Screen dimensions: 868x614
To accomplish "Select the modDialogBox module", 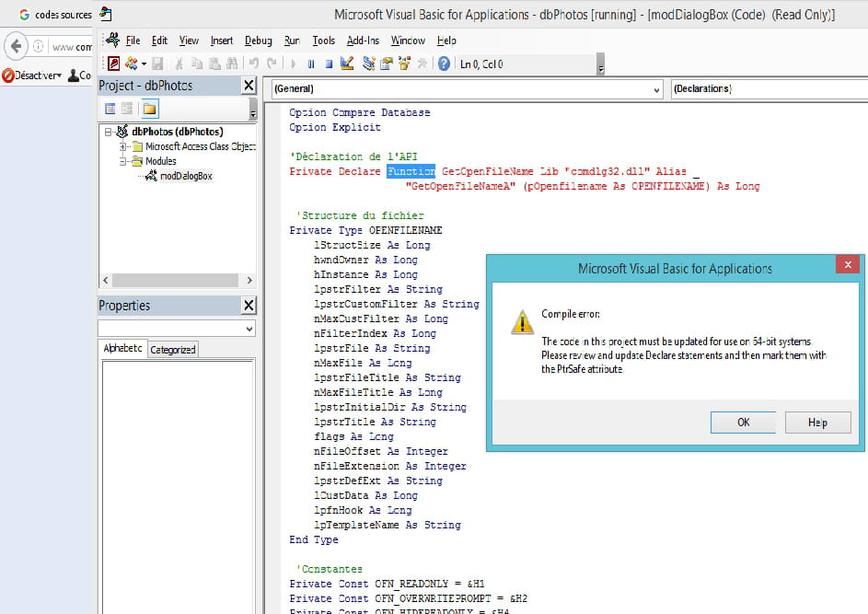I will [x=187, y=176].
